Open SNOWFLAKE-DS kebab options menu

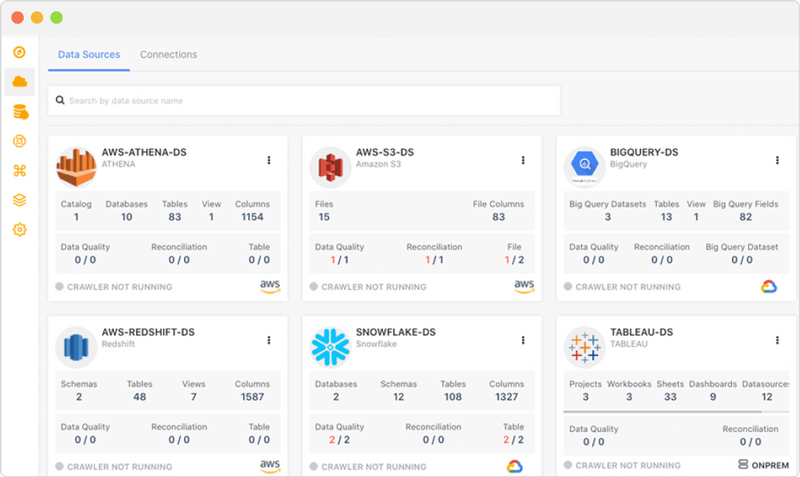click(x=523, y=340)
